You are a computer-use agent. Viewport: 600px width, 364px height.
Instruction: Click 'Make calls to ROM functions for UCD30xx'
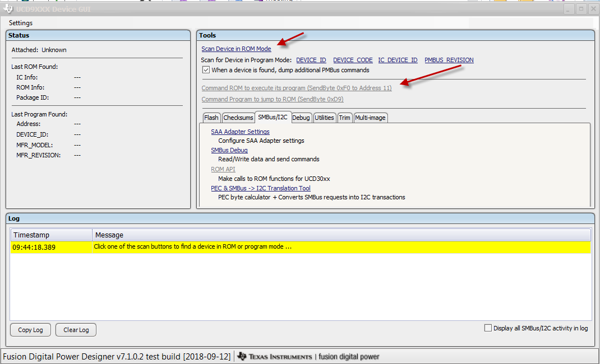click(274, 179)
